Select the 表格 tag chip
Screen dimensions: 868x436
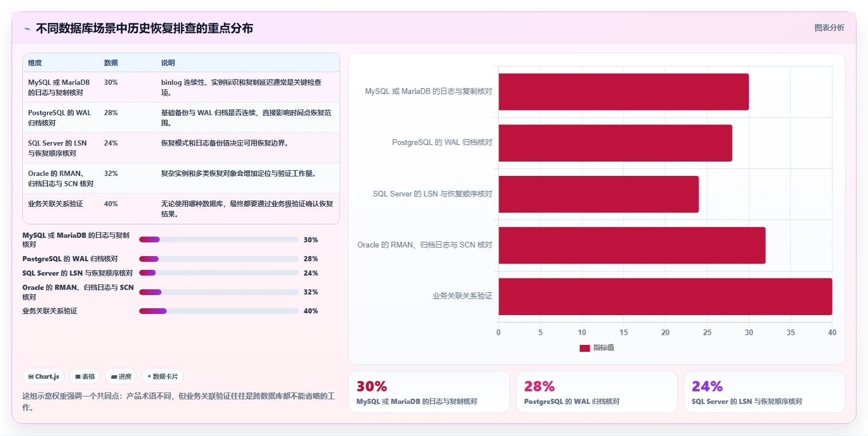85,376
